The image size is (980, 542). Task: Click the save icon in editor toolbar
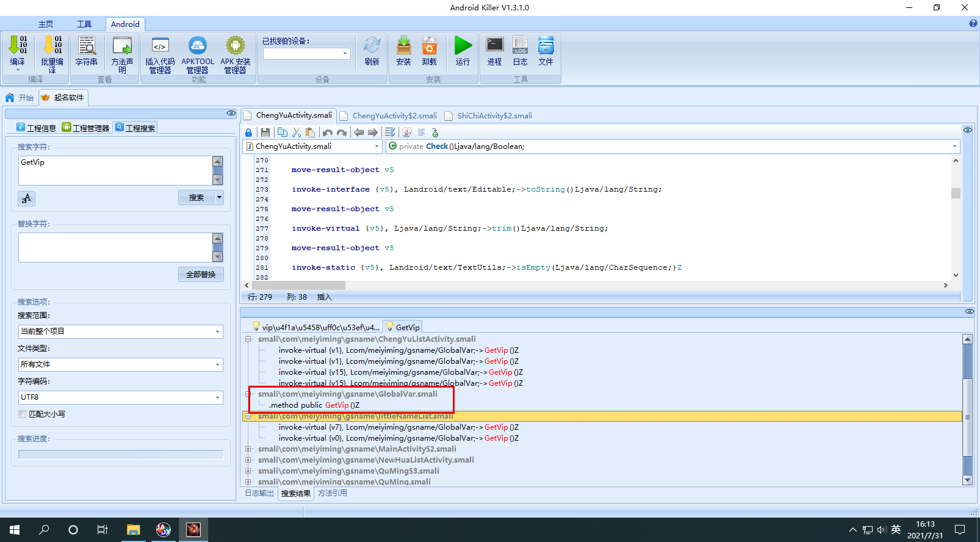point(265,132)
